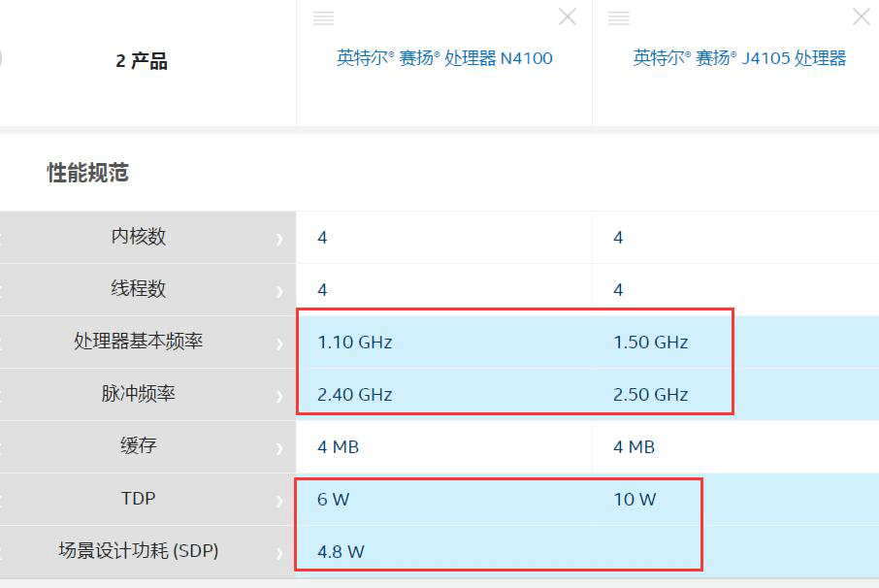Open 英特尔 赛扬 J4105 处理器 product link
Image resolution: width=879 pixels, height=588 pixels.
click(x=739, y=58)
